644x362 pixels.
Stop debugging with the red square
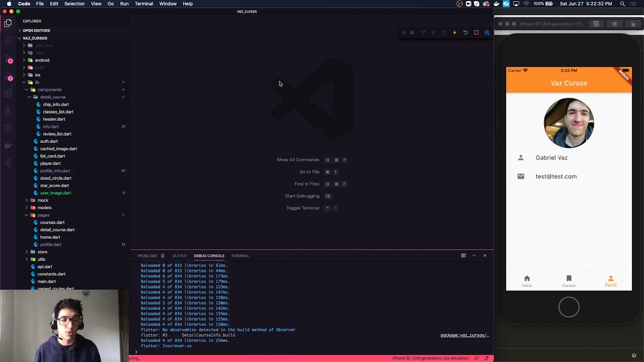pyautogui.click(x=476, y=33)
